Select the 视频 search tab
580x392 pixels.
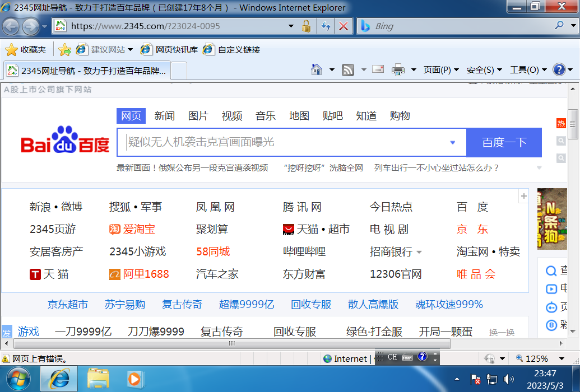(x=232, y=116)
